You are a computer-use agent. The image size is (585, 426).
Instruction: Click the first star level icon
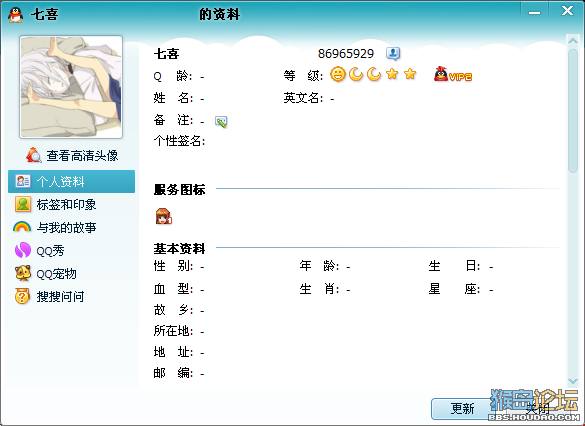(392, 74)
